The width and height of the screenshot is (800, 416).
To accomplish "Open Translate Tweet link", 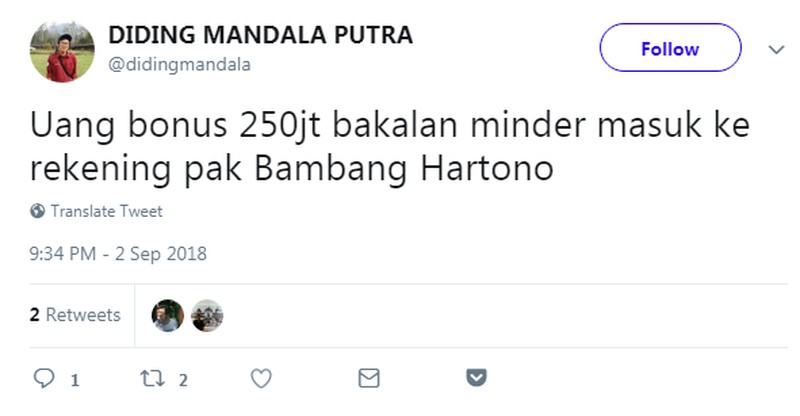I will [x=106, y=211].
